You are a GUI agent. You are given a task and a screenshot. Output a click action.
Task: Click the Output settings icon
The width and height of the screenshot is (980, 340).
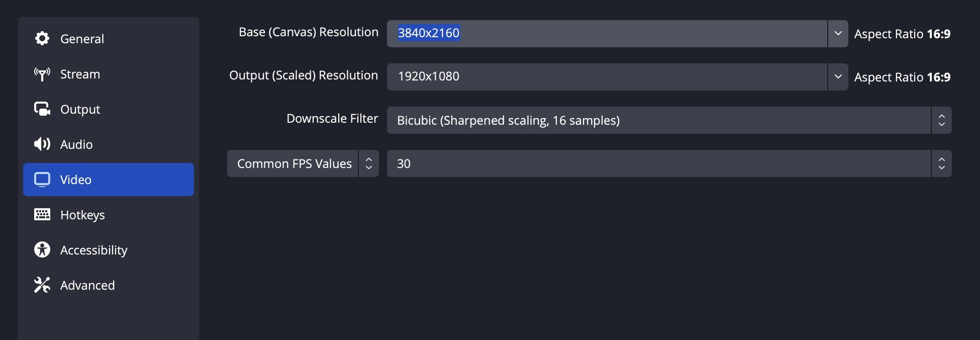click(42, 109)
